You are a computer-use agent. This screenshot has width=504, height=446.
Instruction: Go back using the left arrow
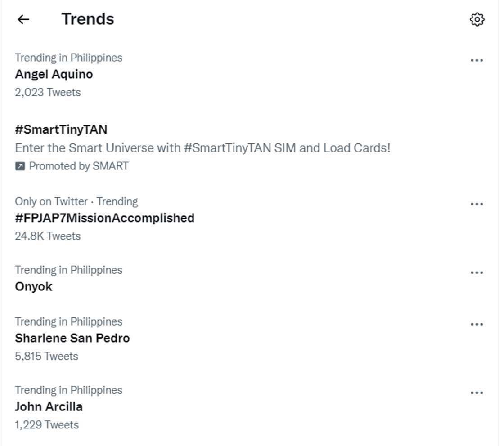[x=23, y=19]
